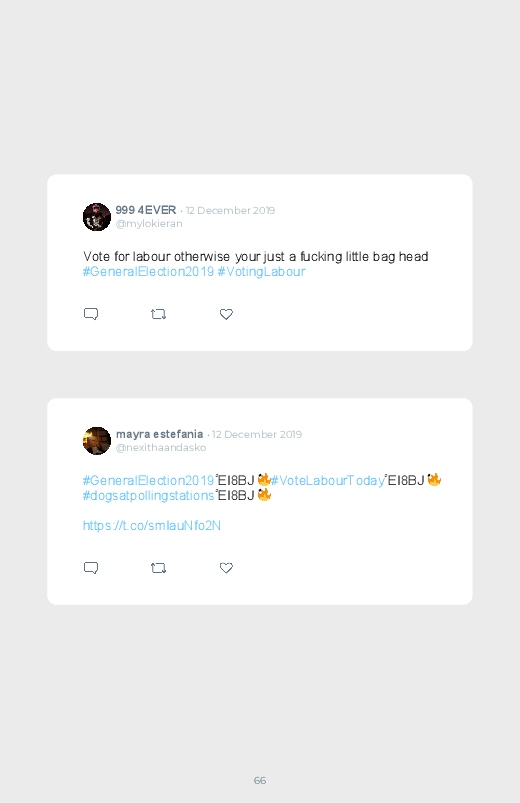
Task: Open 999 4EVER profile avatar
Action: 97,217
